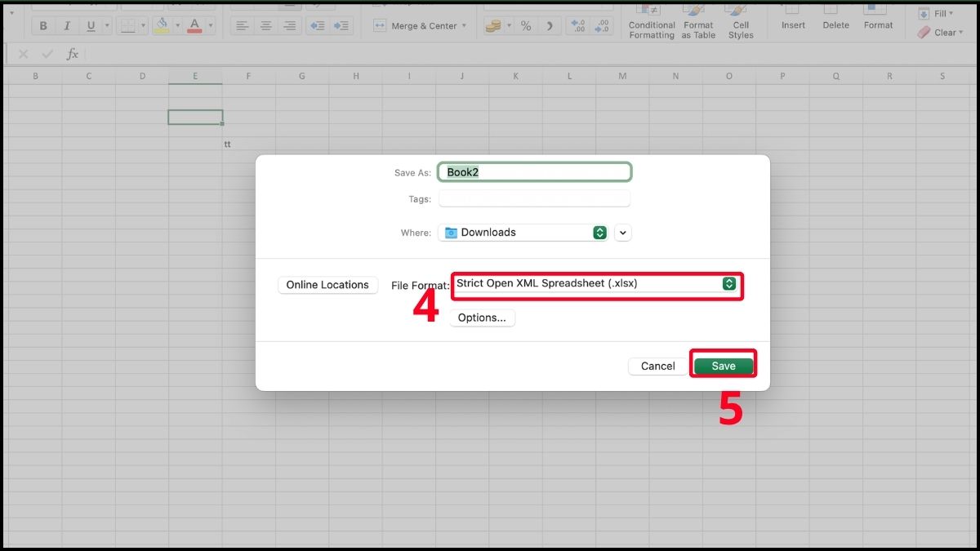Open the Fill dropdown

936,14
